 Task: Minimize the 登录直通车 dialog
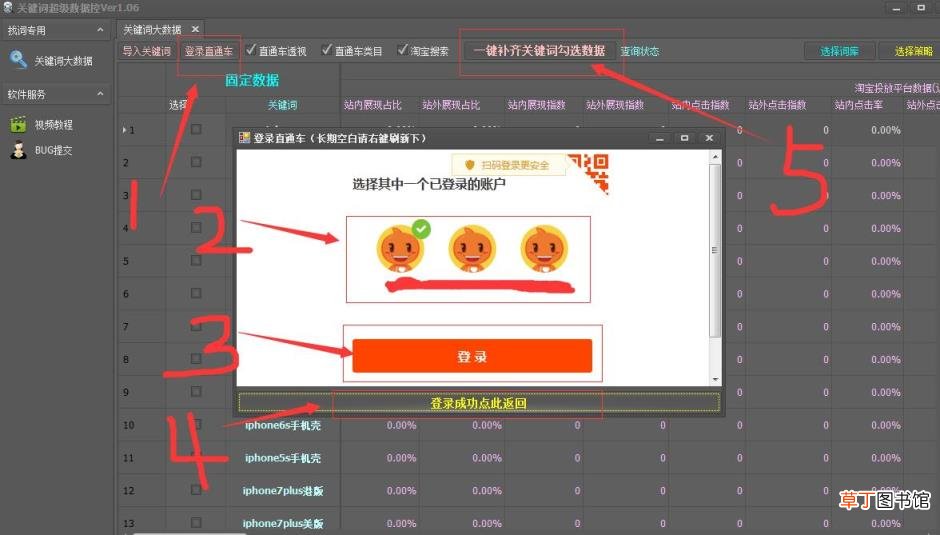(659, 139)
